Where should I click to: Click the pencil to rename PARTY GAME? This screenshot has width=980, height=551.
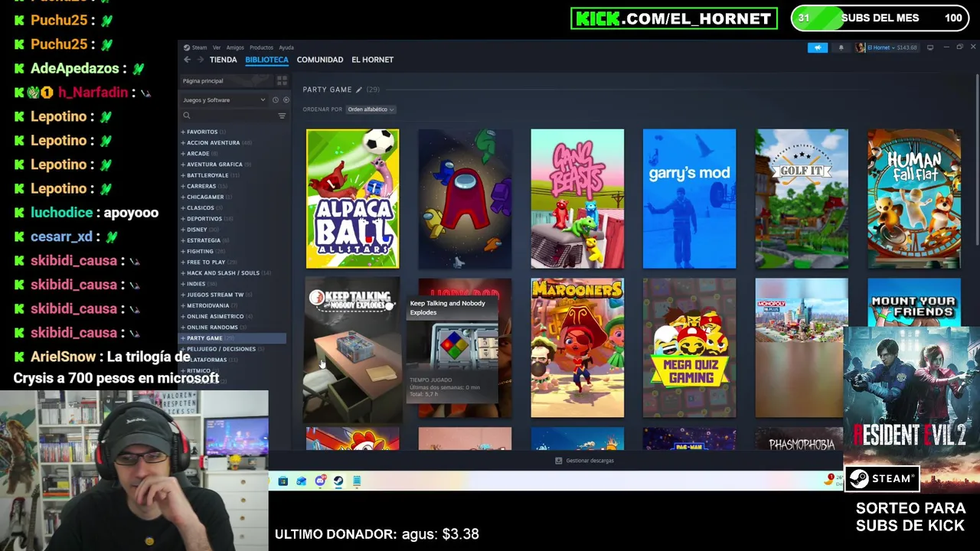[x=358, y=90]
